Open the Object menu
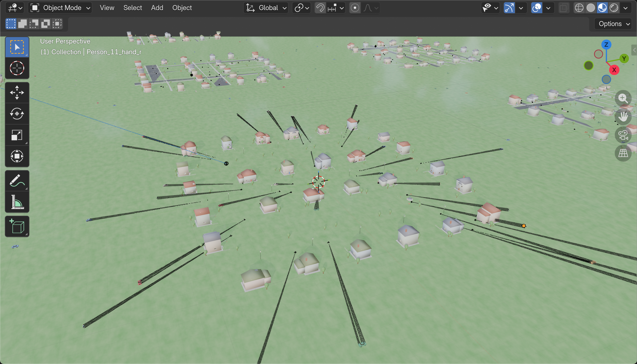Screen dimensions: 637x364 [x=182, y=8]
